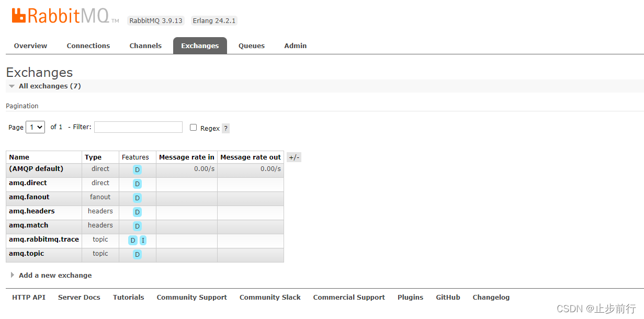Sort by Message rate out column header
Viewport: 644px width, 319px height.
[251, 157]
